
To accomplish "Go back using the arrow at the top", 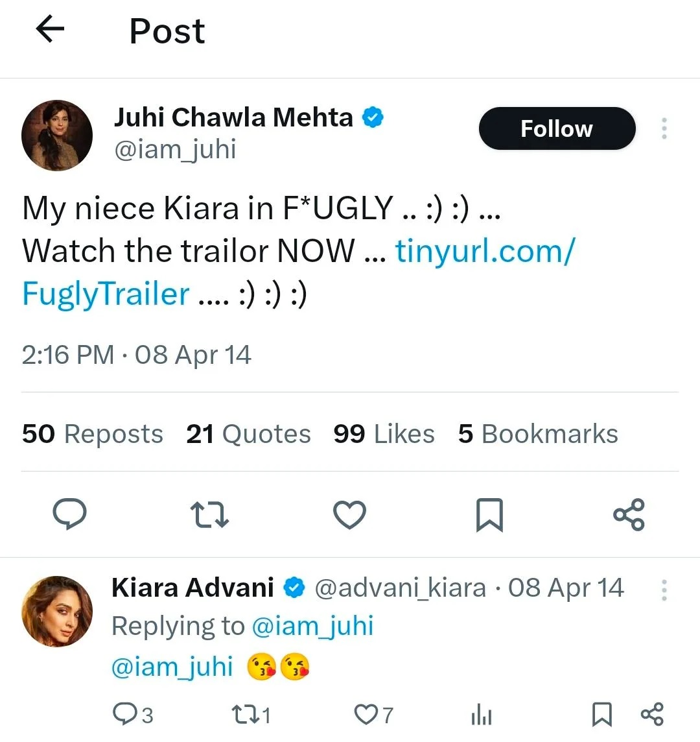I will coord(49,30).
